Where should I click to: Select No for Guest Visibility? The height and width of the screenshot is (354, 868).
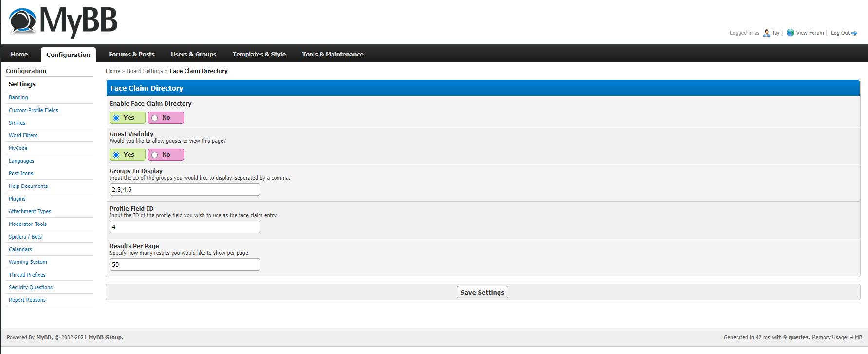pyautogui.click(x=155, y=155)
